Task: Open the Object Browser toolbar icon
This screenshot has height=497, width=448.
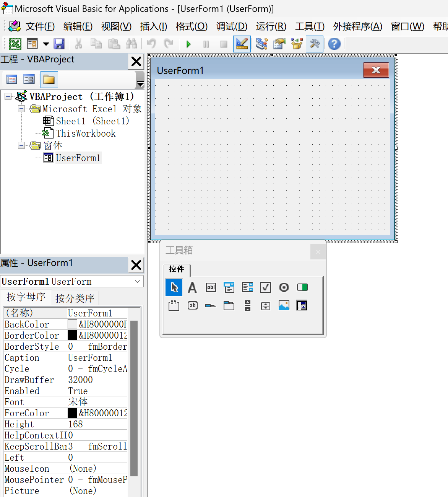Action: (x=297, y=44)
